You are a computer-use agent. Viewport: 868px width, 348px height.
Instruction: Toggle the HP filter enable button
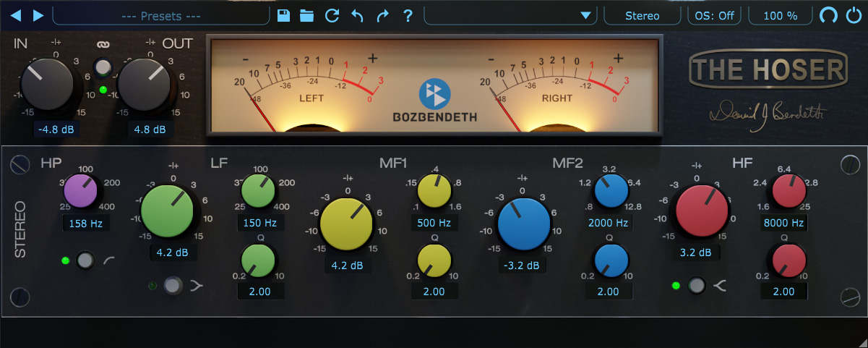[86, 260]
